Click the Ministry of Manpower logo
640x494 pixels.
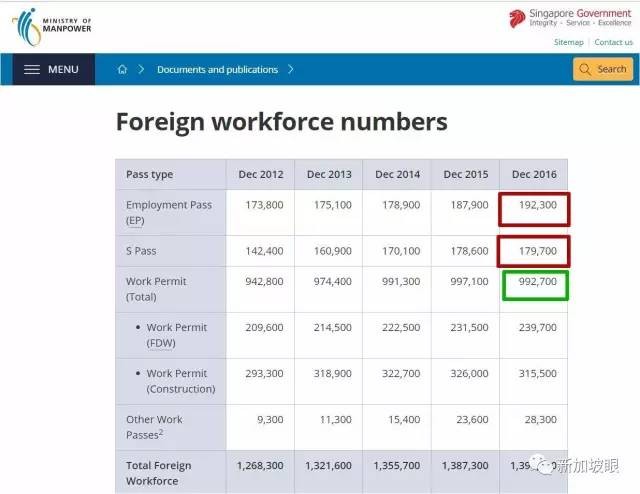(52, 25)
